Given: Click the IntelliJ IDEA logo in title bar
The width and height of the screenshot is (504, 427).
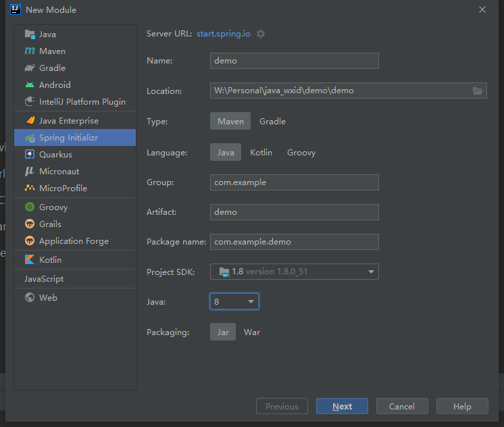Looking at the screenshot, I should pyautogui.click(x=16, y=9).
